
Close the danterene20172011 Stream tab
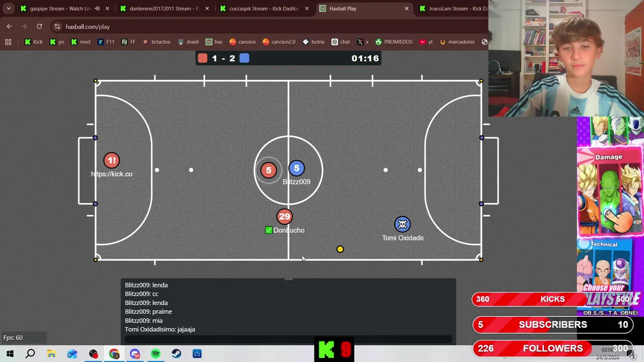tap(207, 9)
